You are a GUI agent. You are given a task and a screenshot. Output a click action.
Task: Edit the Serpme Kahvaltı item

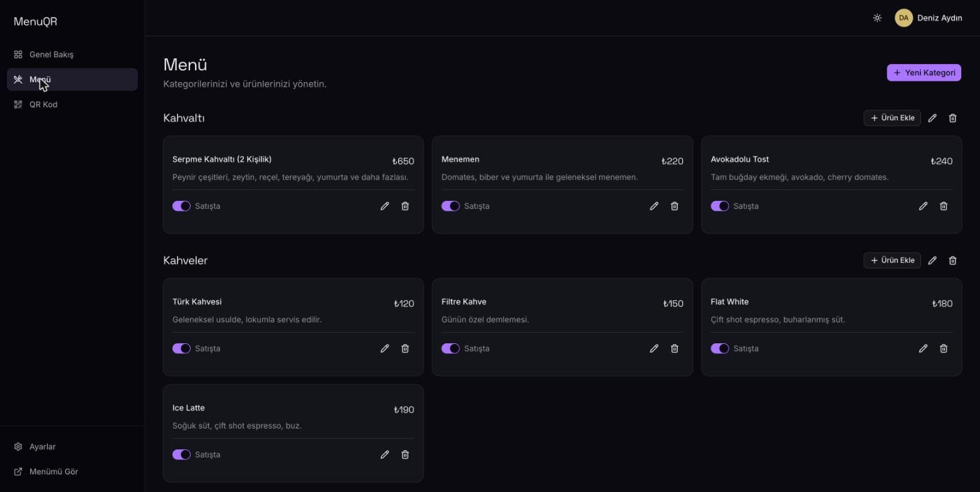point(385,206)
